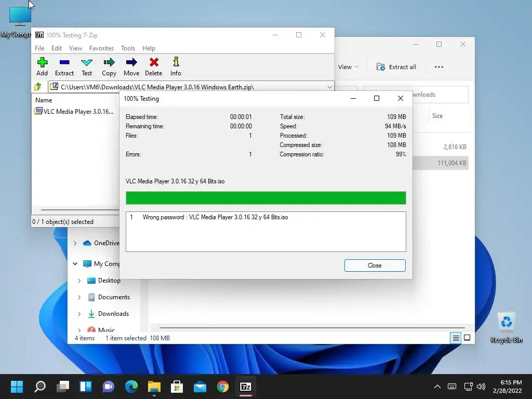Open the View menu in 7-Zip
Viewport: 532px width, 399px height.
point(75,48)
